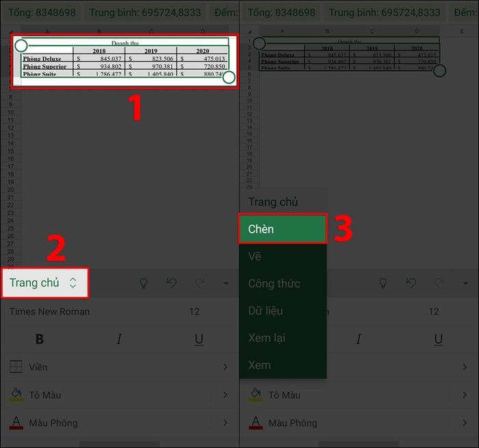Select the 2019 header cell in left sheet
This screenshot has height=448, width=479.
click(x=151, y=51)
